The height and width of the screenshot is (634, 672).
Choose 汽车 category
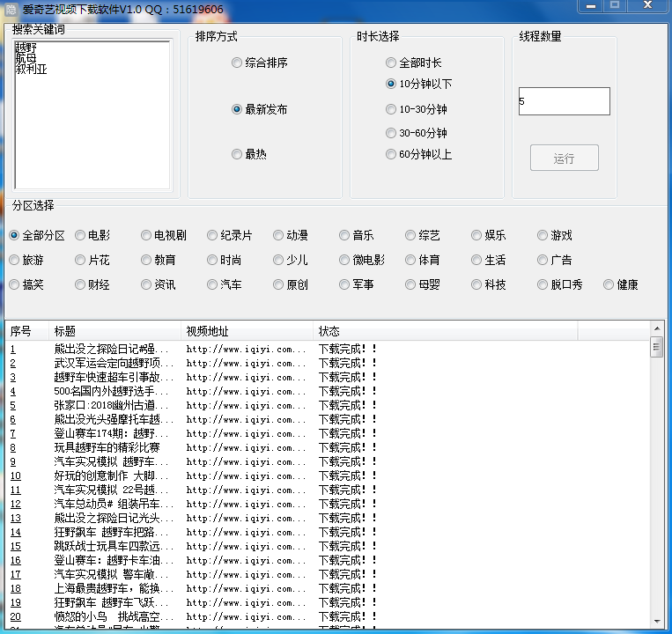pos(225,284)
